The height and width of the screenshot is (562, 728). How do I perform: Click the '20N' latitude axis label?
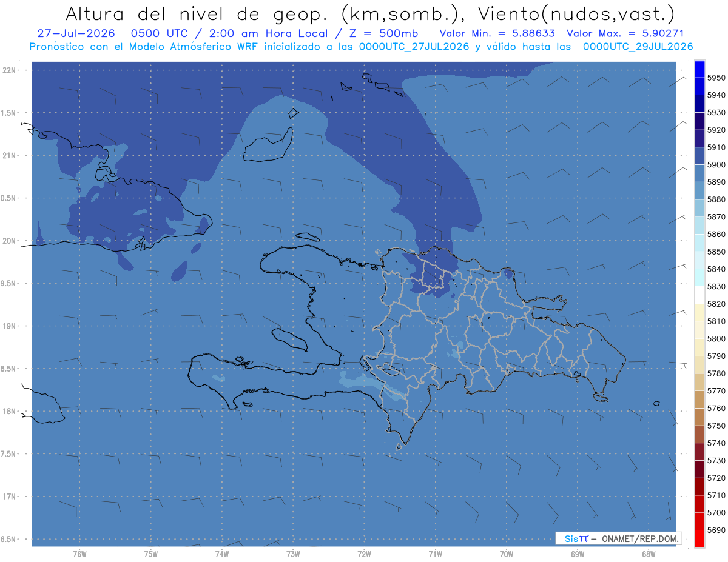click(x=9, y=241)
